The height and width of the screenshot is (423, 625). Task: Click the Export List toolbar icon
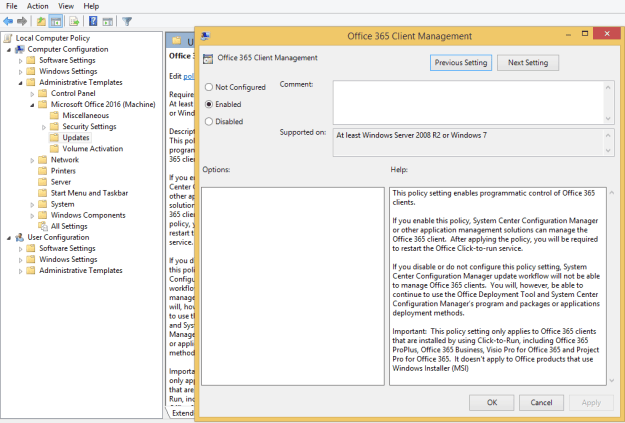(x=74, y=21)
